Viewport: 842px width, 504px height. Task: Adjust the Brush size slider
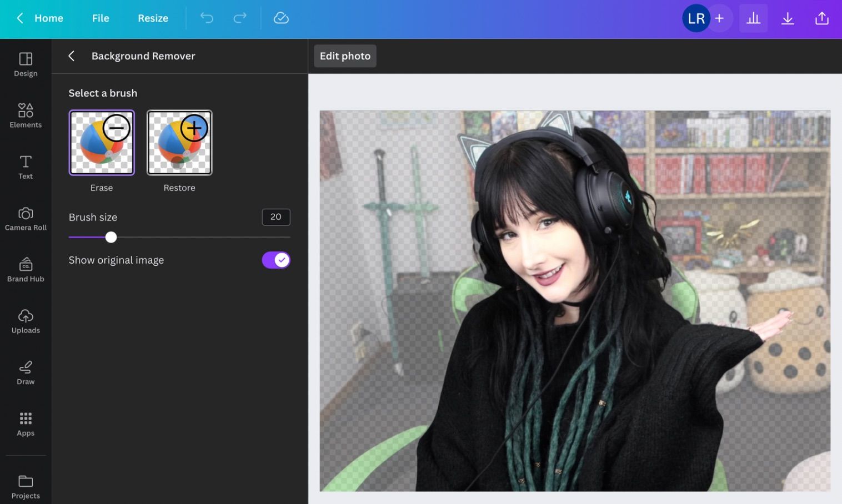111,237
